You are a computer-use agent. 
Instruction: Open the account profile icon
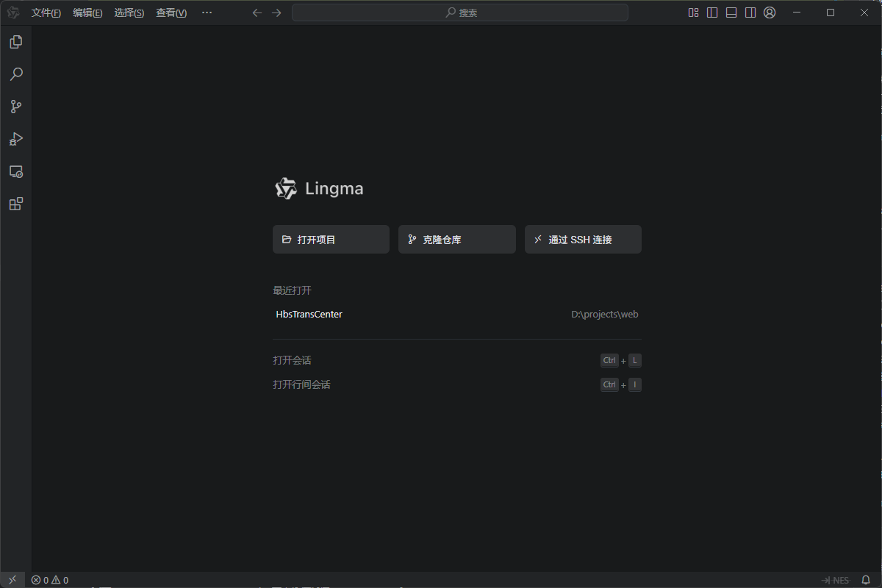tap(770, 12)
